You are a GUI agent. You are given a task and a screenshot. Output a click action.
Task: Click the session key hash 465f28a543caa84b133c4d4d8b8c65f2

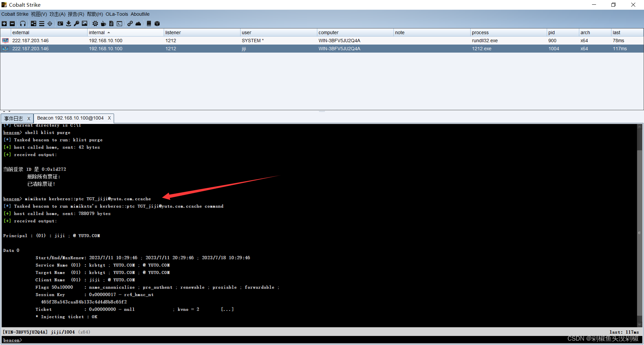point(84,302)
